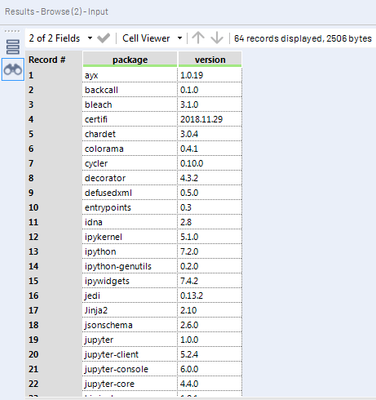376x400 pixels.
Task: Select the Jinja2 package cell
Action: click(130, 310)
